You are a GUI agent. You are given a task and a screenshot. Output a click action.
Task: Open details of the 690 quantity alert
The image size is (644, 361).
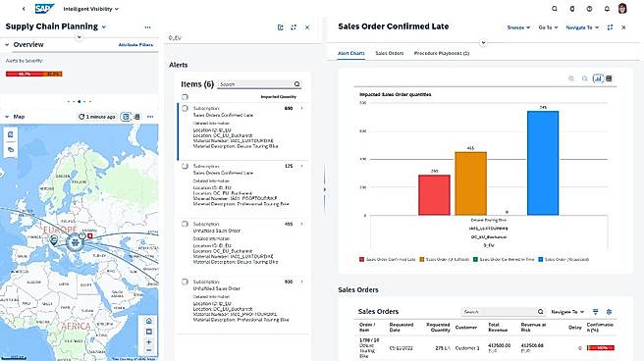pos(302,108)
